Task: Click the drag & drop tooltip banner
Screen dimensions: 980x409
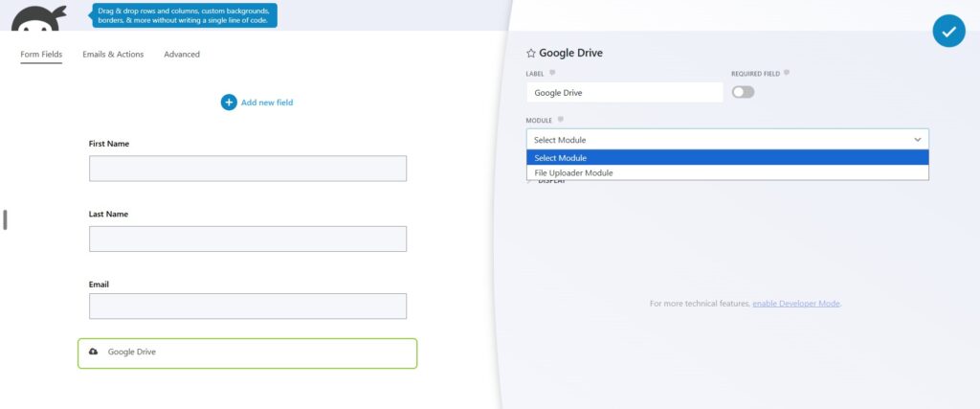Action: pos(185,15)
